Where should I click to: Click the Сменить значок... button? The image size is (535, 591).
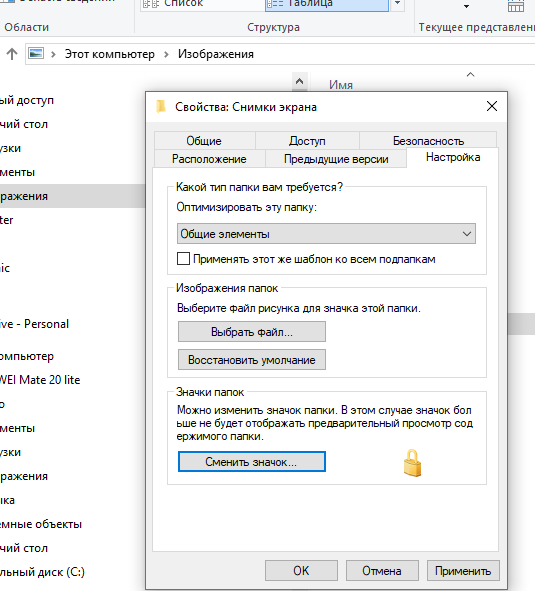tap(251, 462)
